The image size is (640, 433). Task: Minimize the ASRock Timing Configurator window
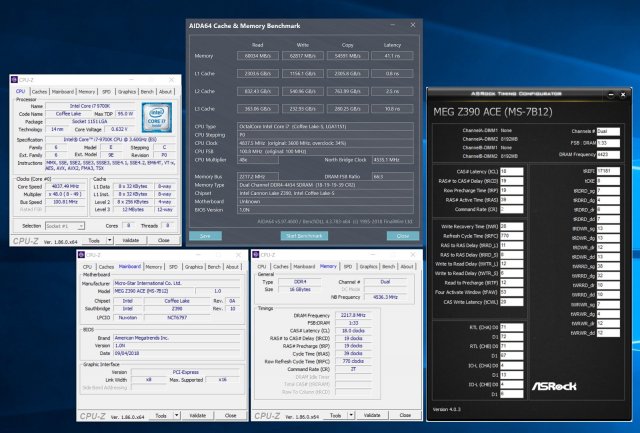(x=610, y=93)
